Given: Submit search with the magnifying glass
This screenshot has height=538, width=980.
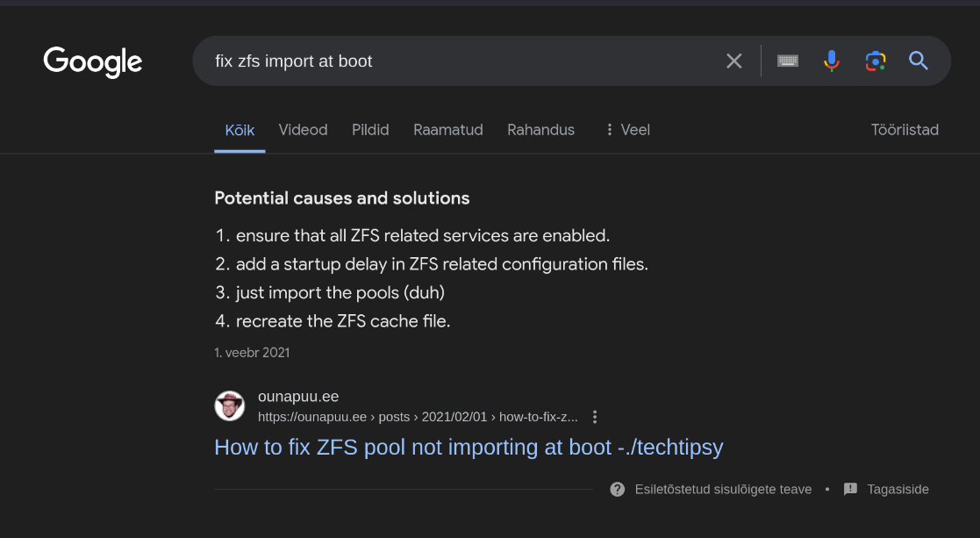Looking at the screenshot, I should pyautogui.click(x=919, y=61).
